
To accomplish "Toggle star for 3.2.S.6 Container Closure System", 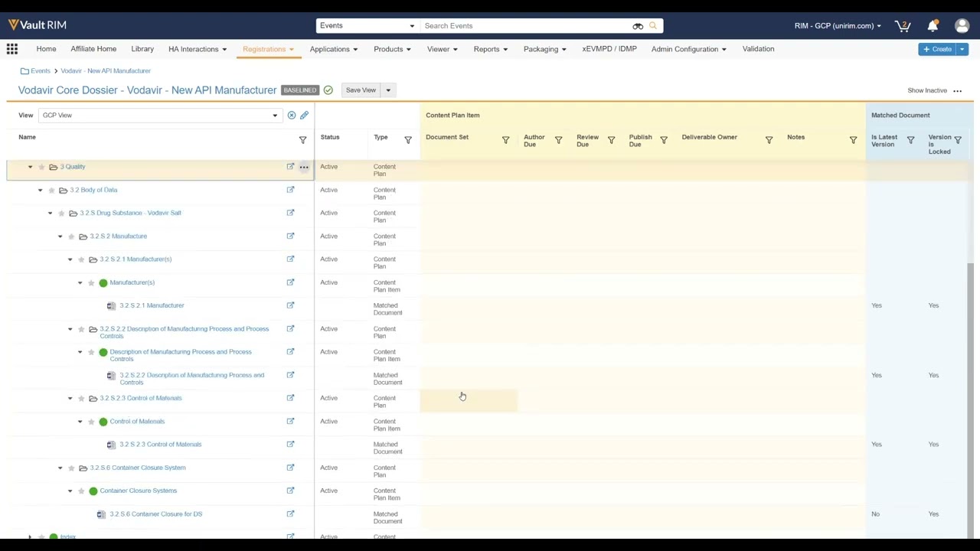I will point(71,468).
